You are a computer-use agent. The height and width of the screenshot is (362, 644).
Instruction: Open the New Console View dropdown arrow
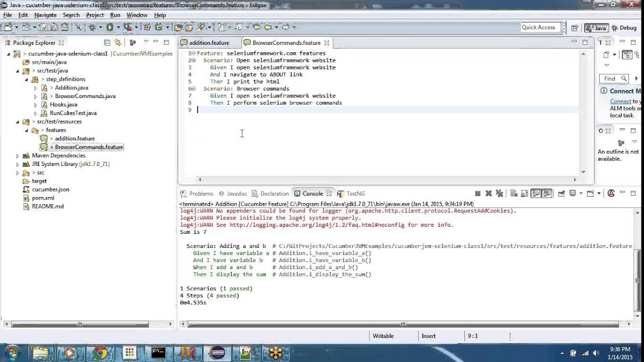[x=599, y=193]
